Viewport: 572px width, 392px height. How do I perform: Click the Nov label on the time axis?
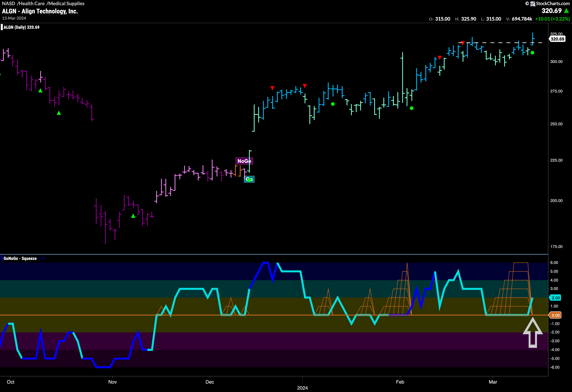[112, 382]
